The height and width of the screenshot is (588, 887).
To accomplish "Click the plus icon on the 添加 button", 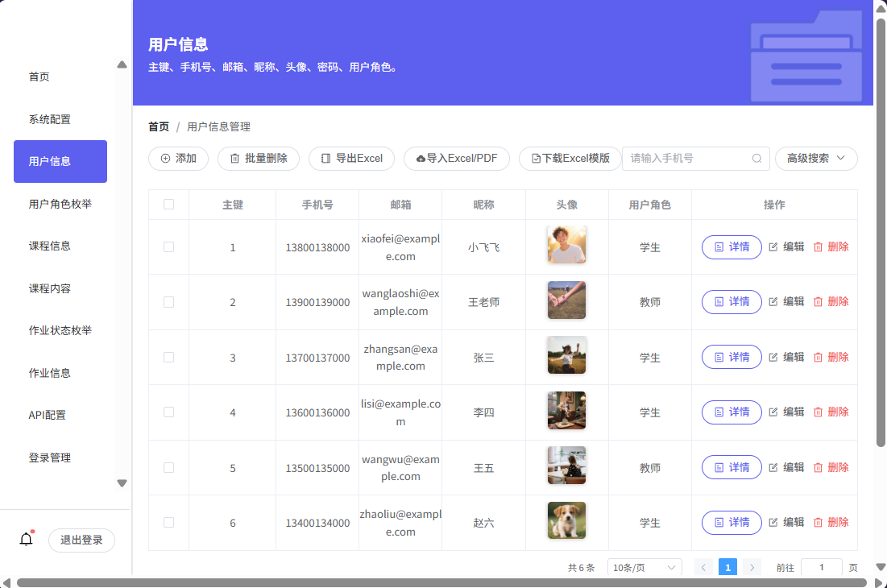I will tap(165, 159).
